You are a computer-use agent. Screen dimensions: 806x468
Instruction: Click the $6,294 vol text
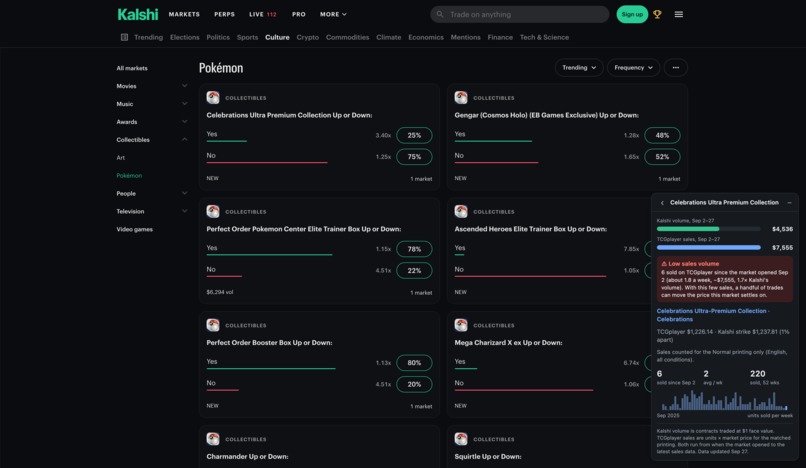[x=219, y=292]
